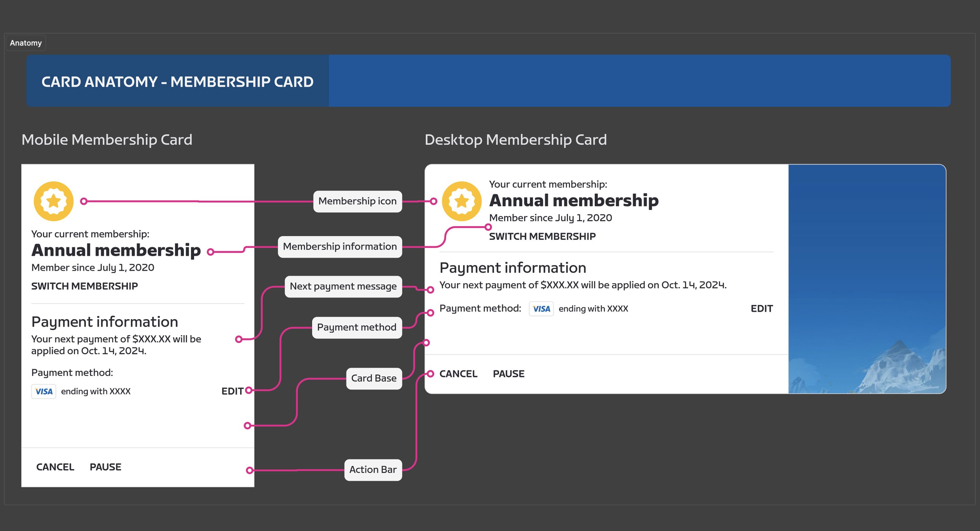This screenshot has height=531, width=980.
Task: Select the 'Membership information' annotation label
Action: point(340,246)
